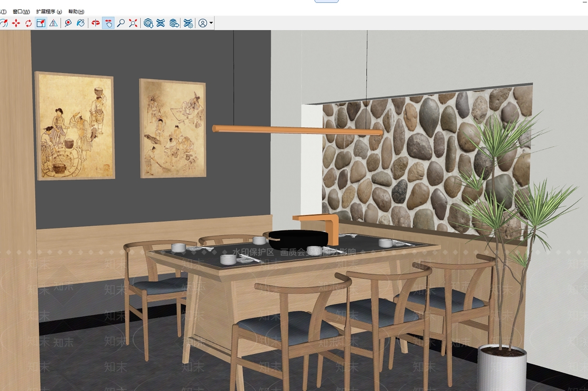Select the Pan hand tool
588x391 pixels.
click(108, 23)
